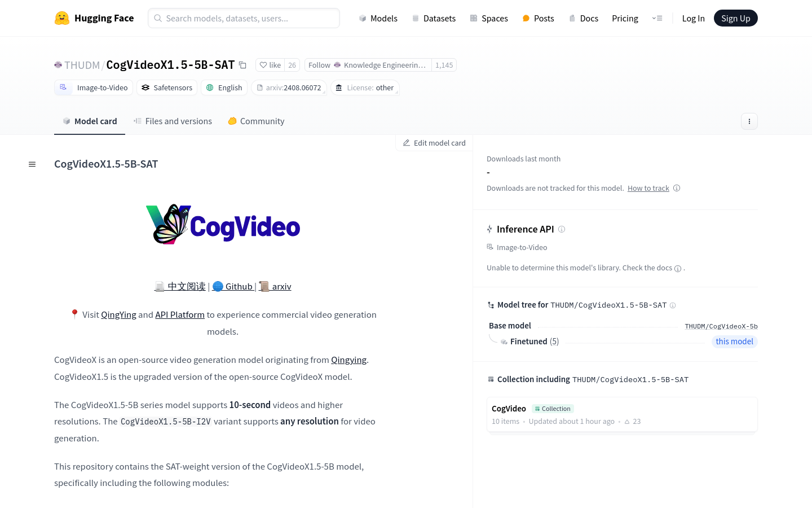812x508 pixels.
Task: View the 1,145 followers count
Action: (444, 65)
